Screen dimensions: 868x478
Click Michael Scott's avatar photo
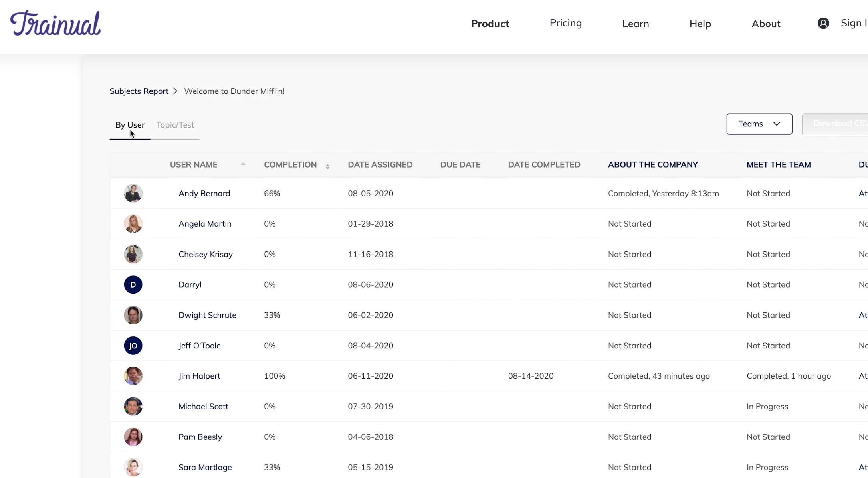click(x=133, y=406)
